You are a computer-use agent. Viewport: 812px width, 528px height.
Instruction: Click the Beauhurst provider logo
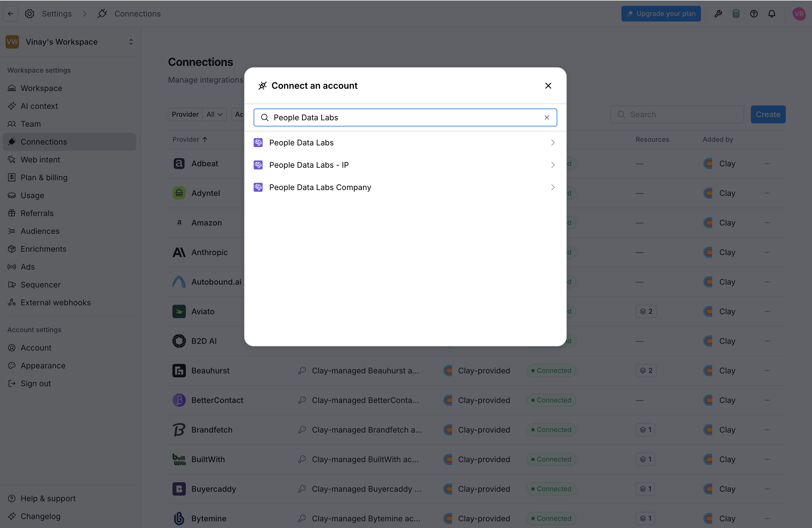coord(179,371)
